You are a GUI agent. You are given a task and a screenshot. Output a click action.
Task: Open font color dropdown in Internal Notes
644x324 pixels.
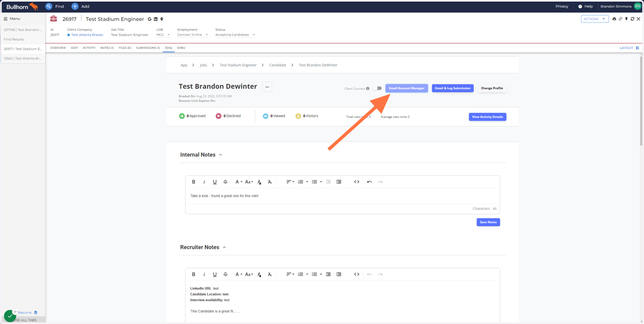(238, 182)
